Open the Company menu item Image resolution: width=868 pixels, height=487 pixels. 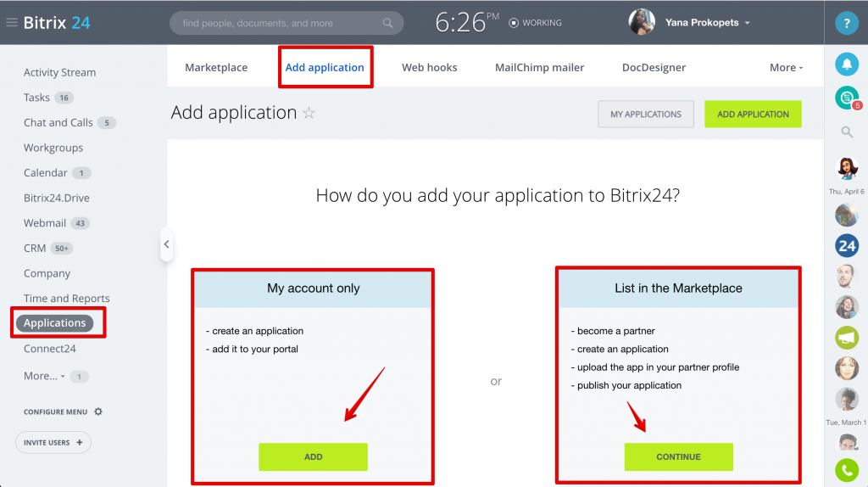pyautogui.click(x=47, y=274)
